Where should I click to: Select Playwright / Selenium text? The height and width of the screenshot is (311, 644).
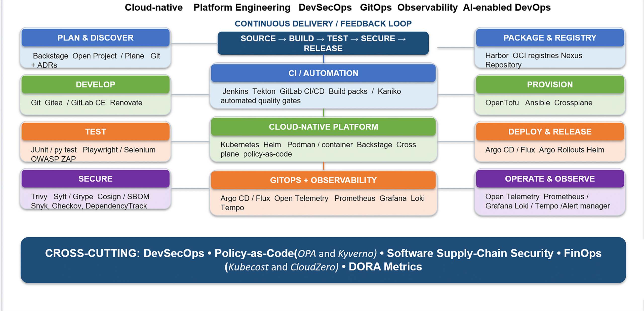click(119, 150)
